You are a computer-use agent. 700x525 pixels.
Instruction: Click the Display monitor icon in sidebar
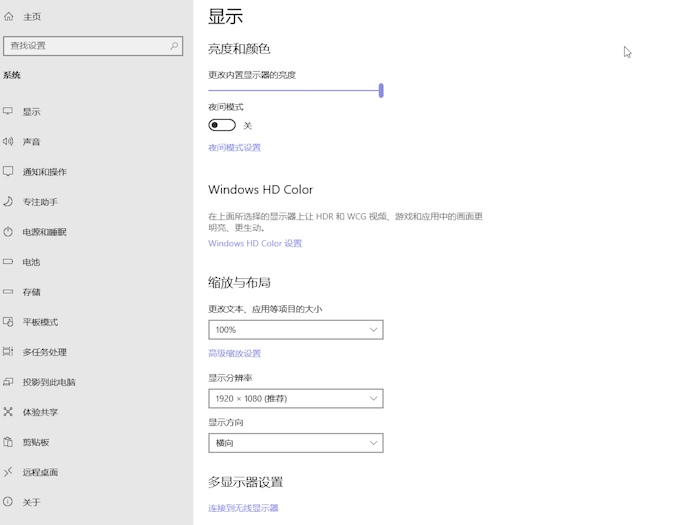pyautogui.click(x=8, y=111)
